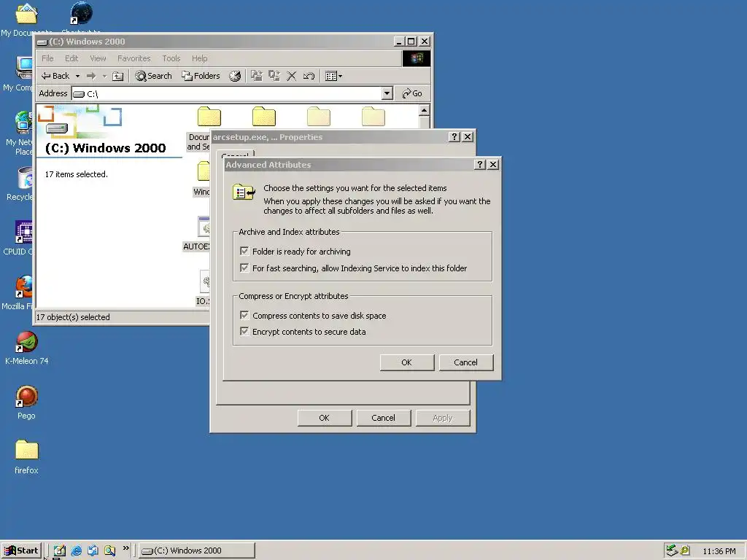Click the network tray icon near clock
This screenshot has width=747, height=560.
[x=672, y=551]
